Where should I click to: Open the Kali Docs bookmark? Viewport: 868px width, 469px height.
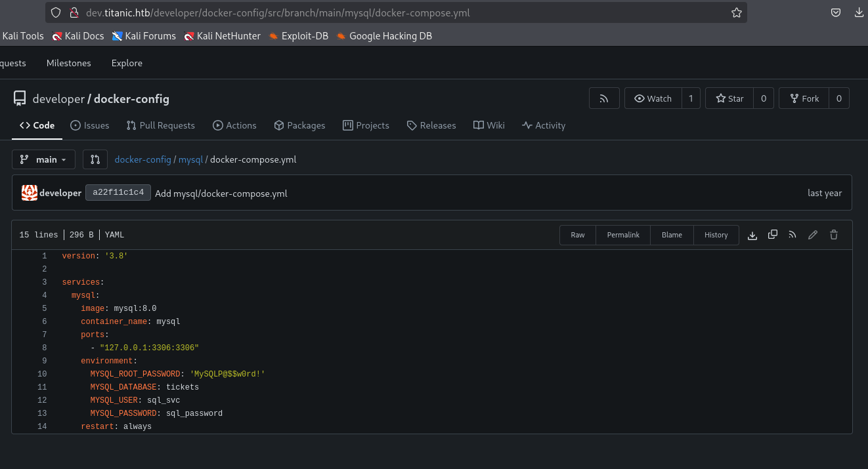tap(78, 36)
